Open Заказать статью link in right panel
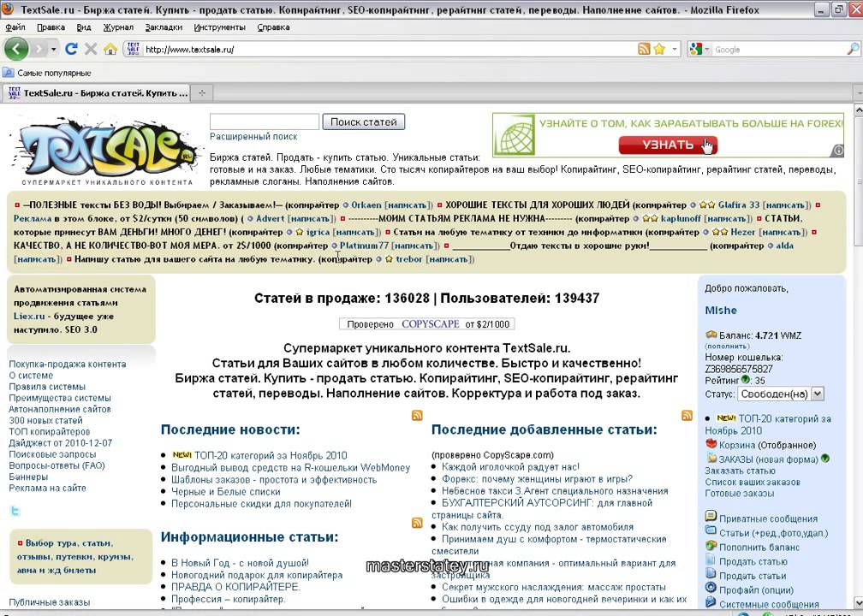This screenshot has height=616, width=863. pos(741,471)
